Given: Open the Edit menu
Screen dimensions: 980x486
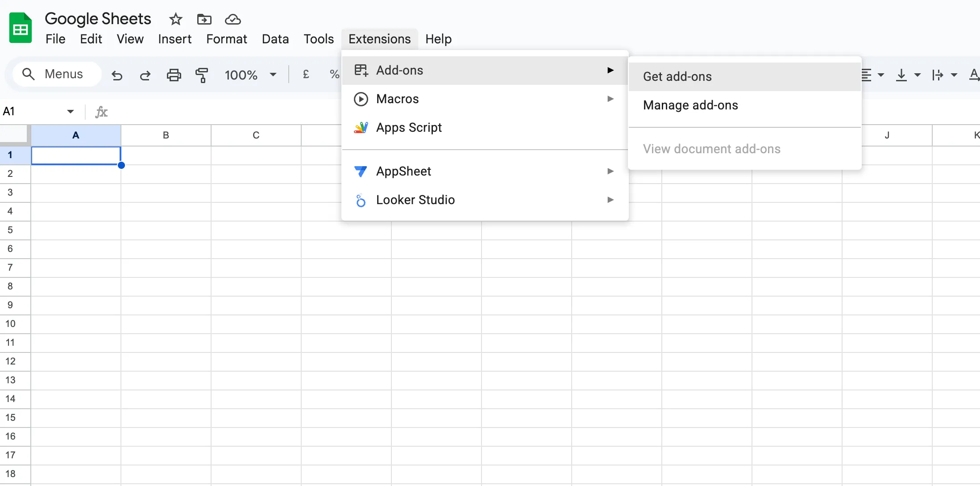Looking at the screenshot, I should (x=91, y=39).
